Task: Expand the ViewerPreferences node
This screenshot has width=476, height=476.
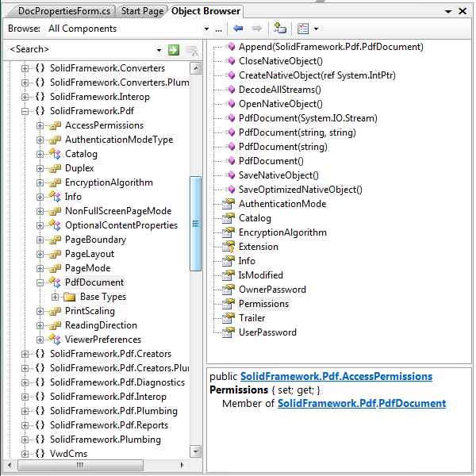Action: click(x=40, y=340)
